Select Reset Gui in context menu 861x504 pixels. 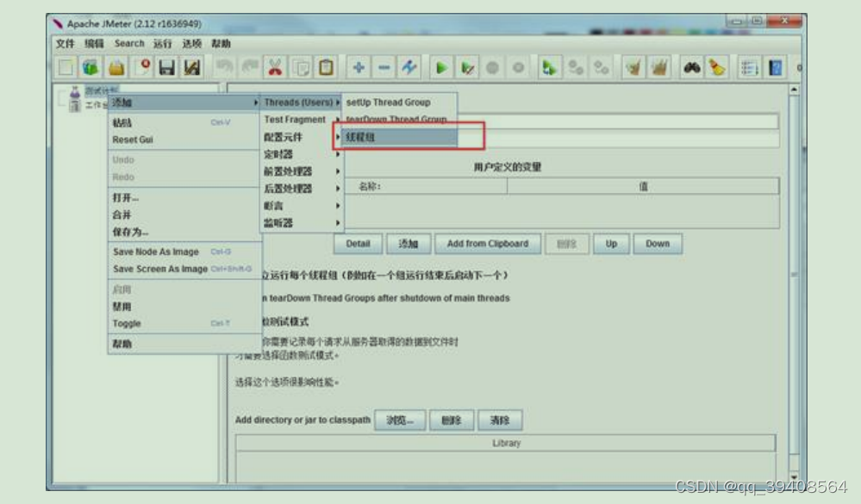(x=184, y=140)
